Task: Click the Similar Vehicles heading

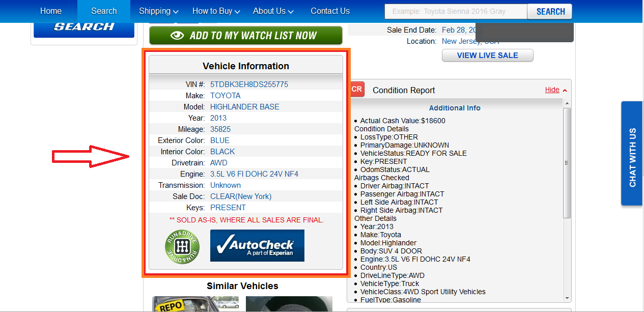Action: pos(242,286)
